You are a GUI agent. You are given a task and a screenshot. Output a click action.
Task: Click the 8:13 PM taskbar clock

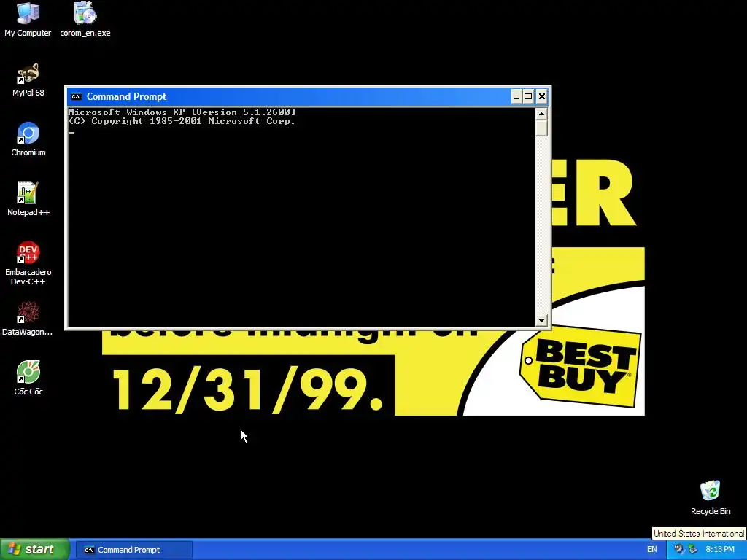(720, 550)
